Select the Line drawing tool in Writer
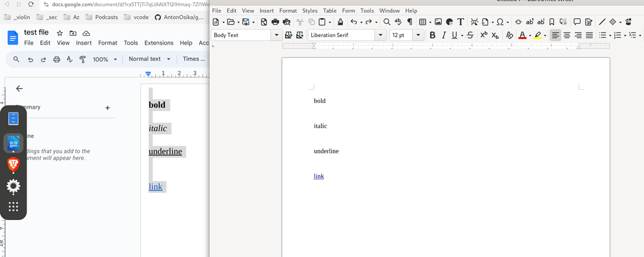The height and width of the screenshot is (257, 644). pyautogui.click(x=602, y=22)
